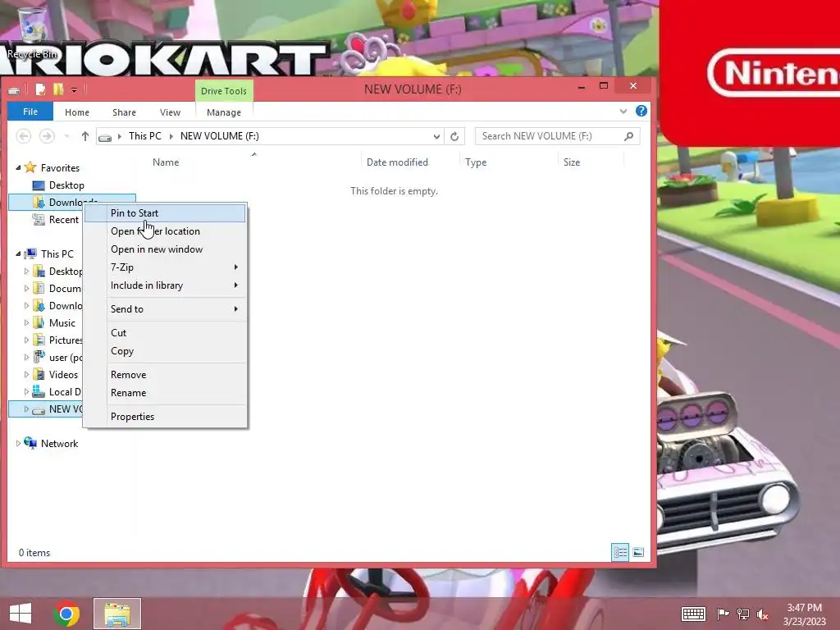Click the File Explorer taskbar icon
Screen dimensions: 840x630
(x=117, y=614)
